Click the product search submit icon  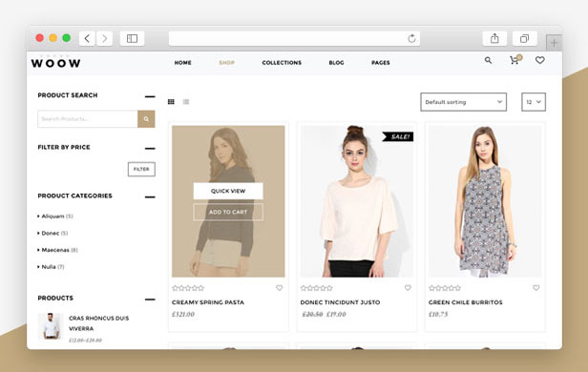(146, 119)
